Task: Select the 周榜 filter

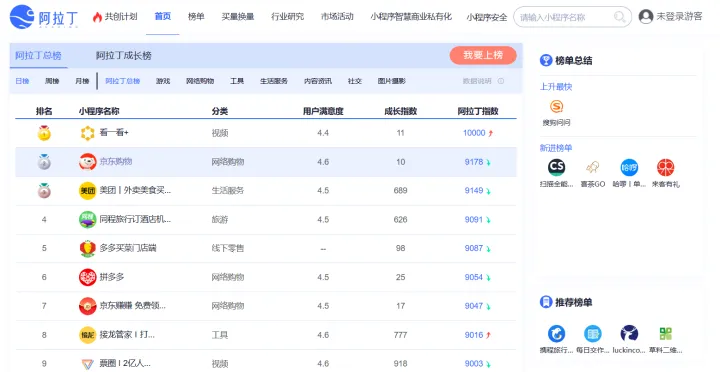Action: click(x=52, y=81)
